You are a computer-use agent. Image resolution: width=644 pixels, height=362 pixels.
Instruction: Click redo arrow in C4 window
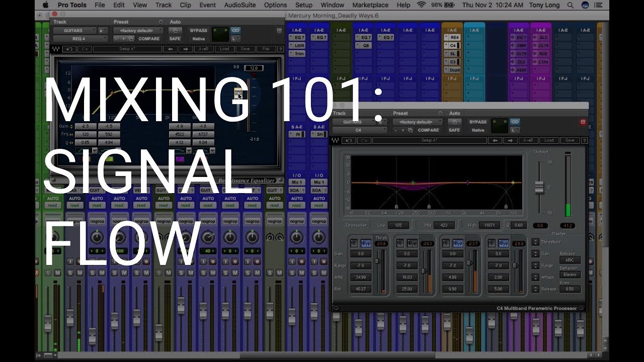tap(364, 140)
